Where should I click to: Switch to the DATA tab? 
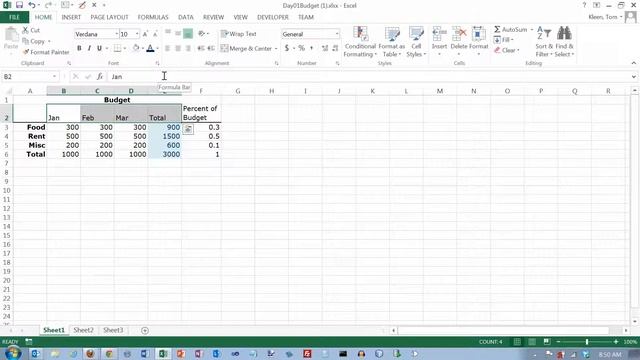click(x=186, y=17)
